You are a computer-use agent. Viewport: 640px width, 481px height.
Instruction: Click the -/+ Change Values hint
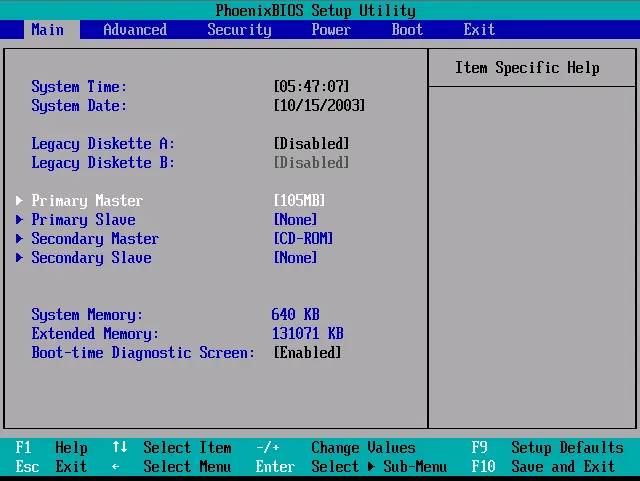pos(336,448)
